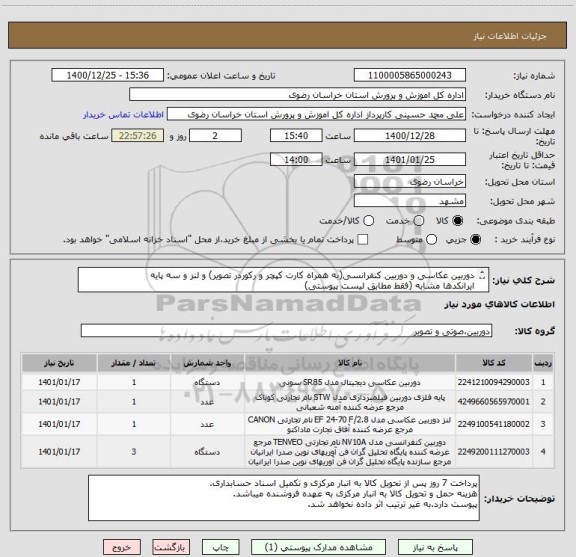
Task: Click product code 2249200111270003
Action: pyautogui.click(x=494, y=452)
